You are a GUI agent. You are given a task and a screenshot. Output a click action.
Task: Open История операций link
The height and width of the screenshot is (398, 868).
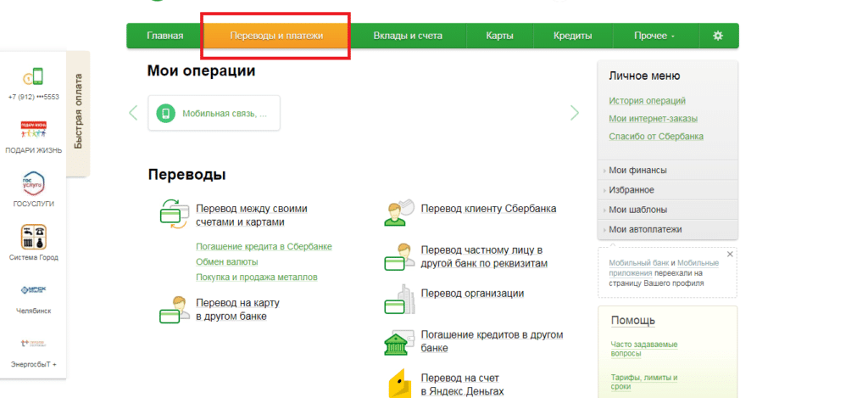tap(647, 101)
